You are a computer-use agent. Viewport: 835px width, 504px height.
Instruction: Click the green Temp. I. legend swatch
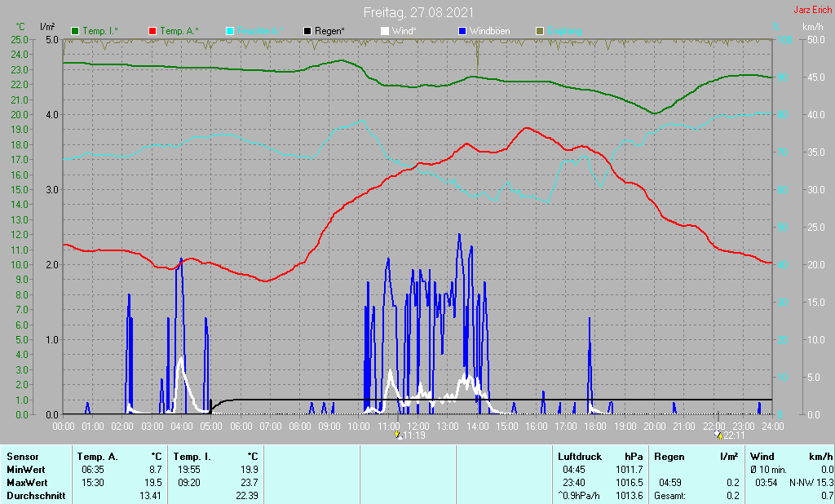point(75,31)
